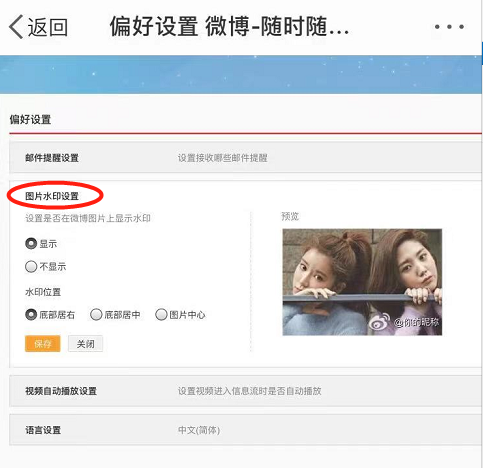
Task: Collapse the 图片水印设置 section header
Action: (x=52, y=196)
